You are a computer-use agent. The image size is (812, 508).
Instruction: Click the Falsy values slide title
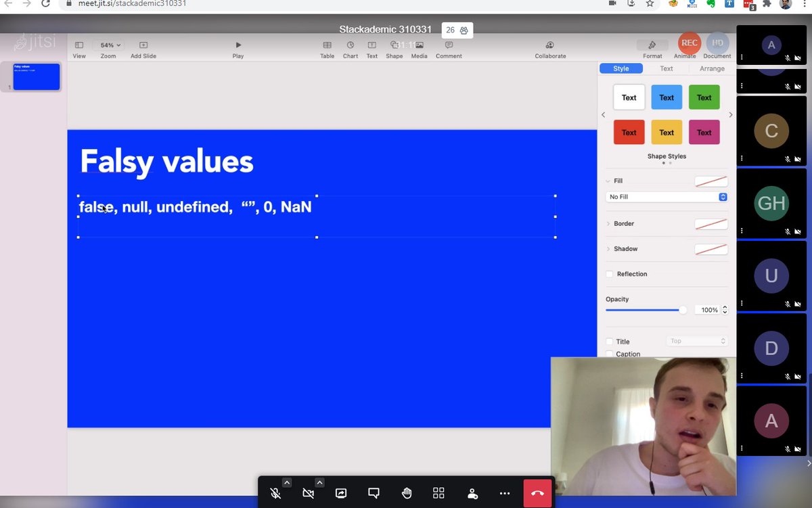pyautogui.click(x=166, y=162)
